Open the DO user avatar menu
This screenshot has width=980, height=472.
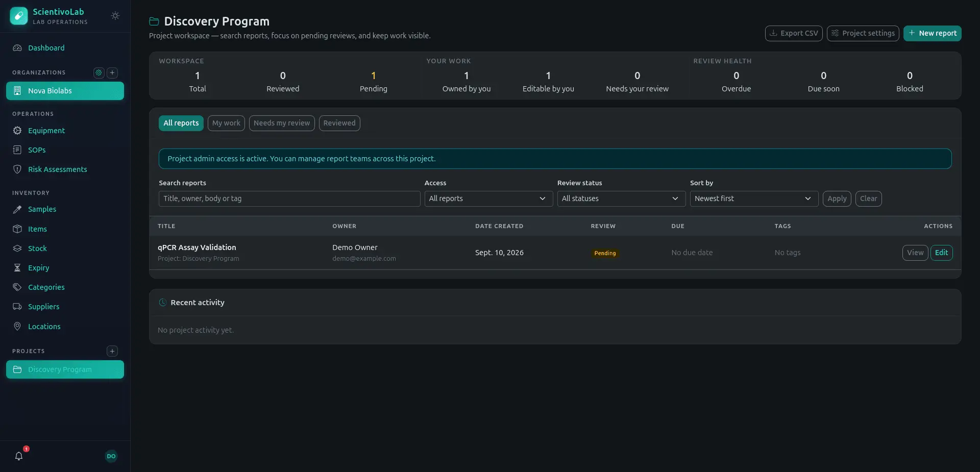111,456
